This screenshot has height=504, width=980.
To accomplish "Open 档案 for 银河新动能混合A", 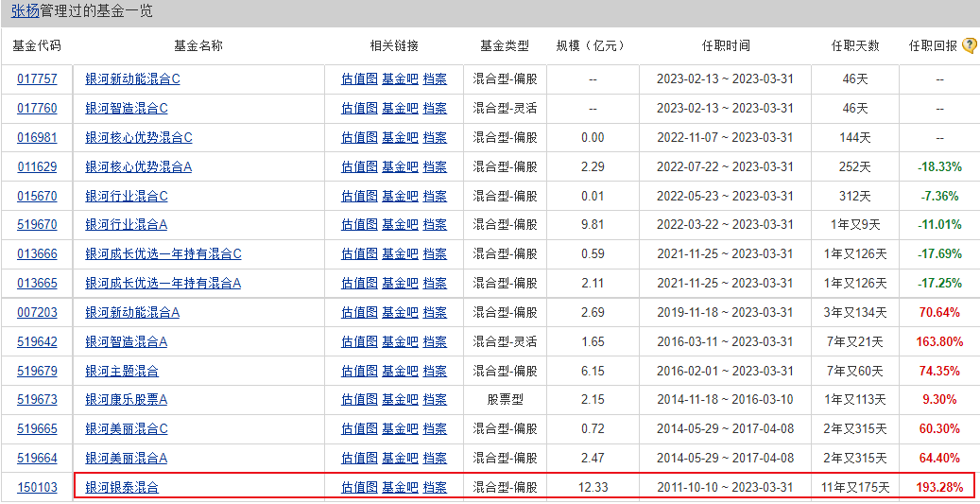I will pos(435,311).
